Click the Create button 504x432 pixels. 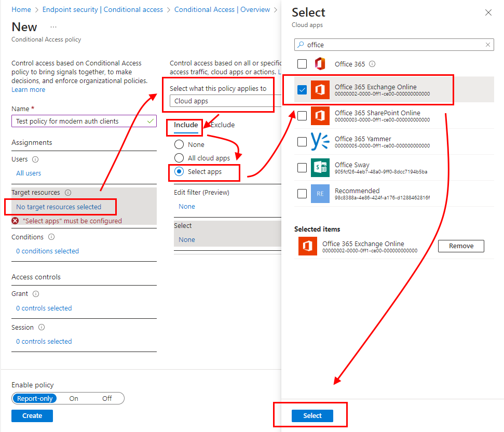[32, 415]
